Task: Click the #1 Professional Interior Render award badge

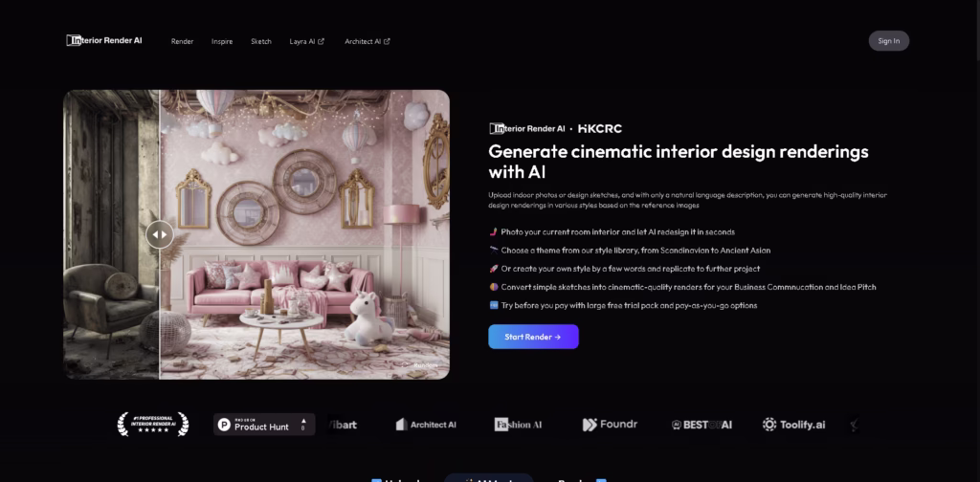Action: click(x=152, y=425)
